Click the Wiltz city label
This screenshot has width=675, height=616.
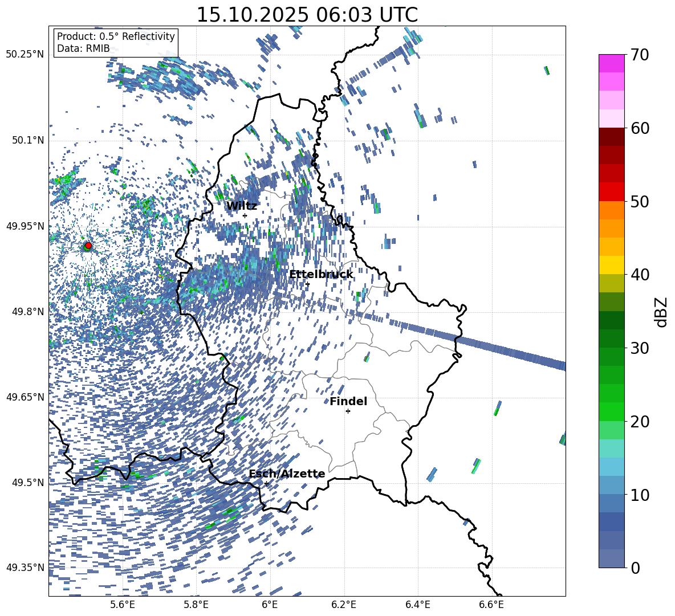click(242, 206)
